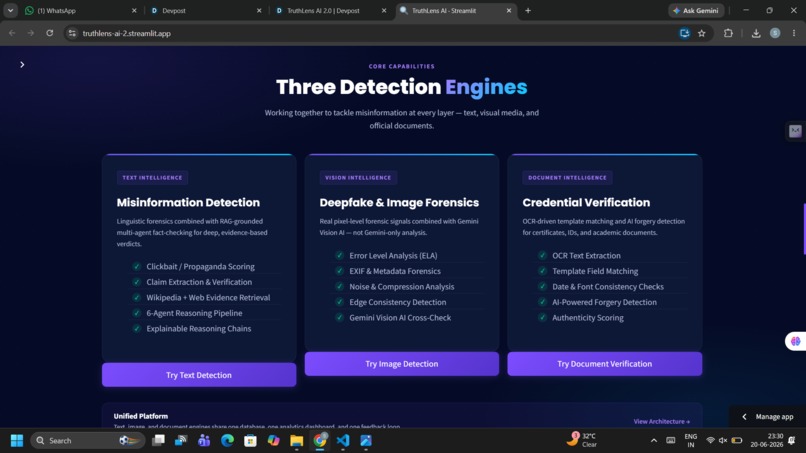This screenshot has height=453, width=806.
Task: Close the TruthLens AI 2.0 Devpost tab
Action: [384, 10]
